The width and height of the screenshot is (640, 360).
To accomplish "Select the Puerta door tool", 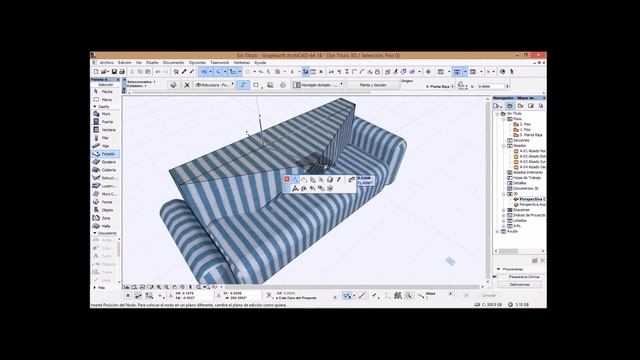I will point(105,122).
